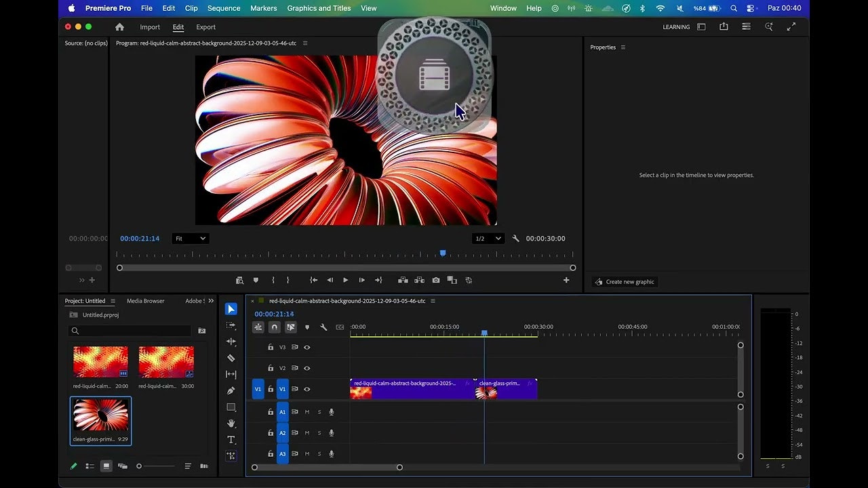
Task: Open the timeline wrench display settings
Action: coord(323,327)
